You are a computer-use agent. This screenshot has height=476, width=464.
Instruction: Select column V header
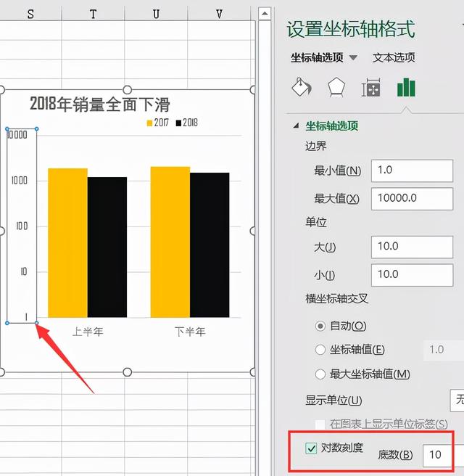219,14
